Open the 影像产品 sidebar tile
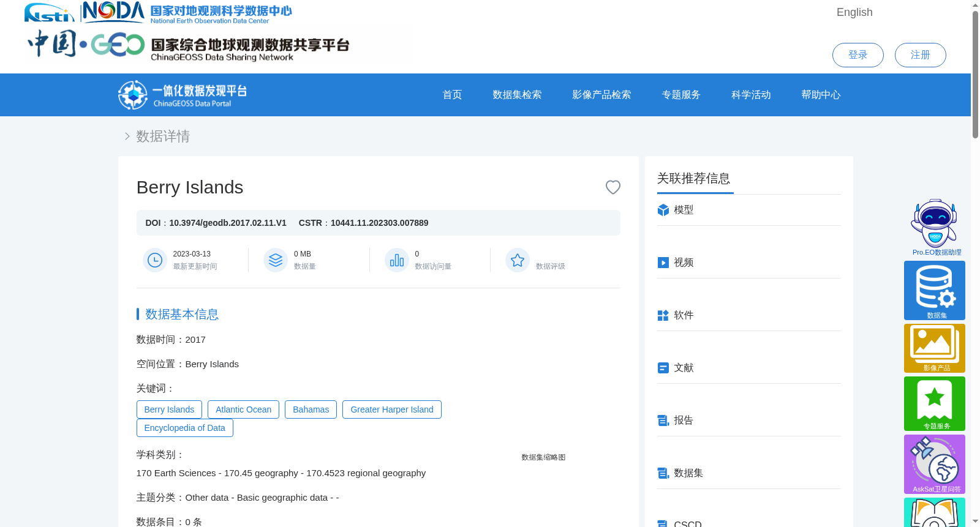The image size is (980, 527). click(935, 348)
